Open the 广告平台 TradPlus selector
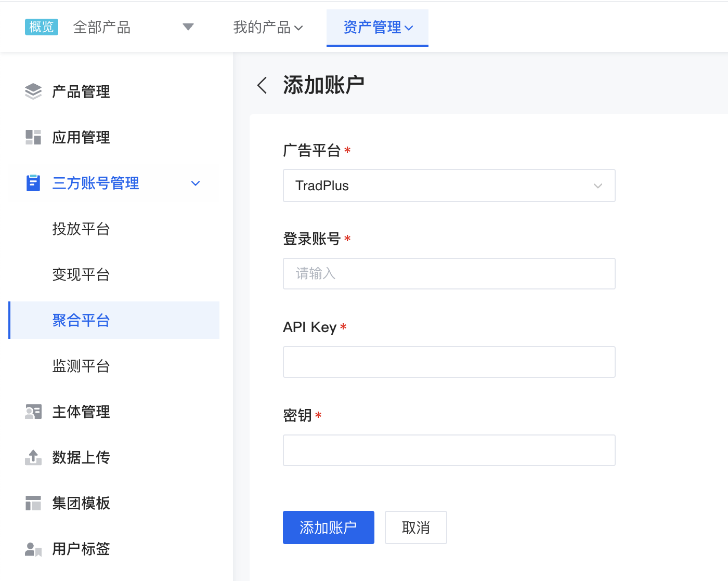This screenshot has height=581, width=728. (449, 186)
